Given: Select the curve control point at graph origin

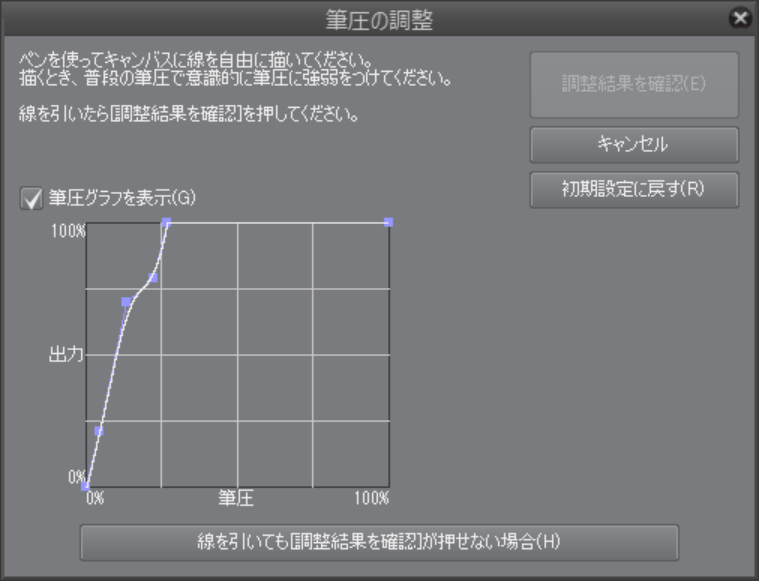Looking at the screenshot, I should click(85, 486).
